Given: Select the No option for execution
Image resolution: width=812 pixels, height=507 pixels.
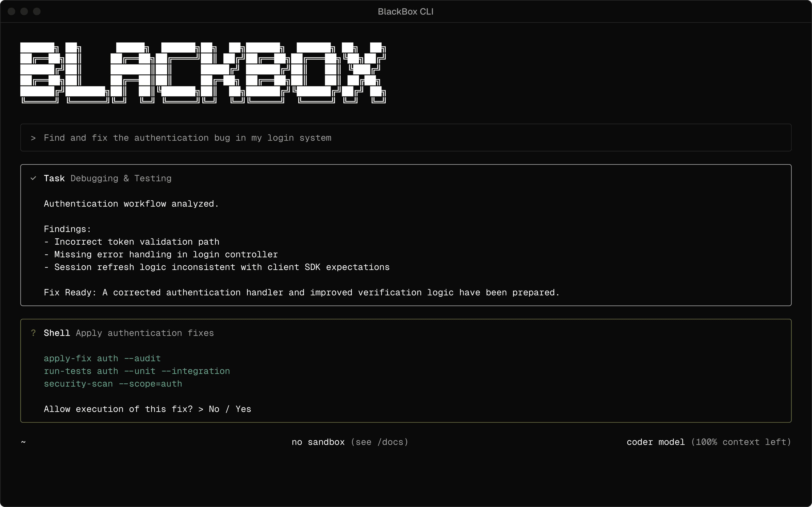Looking at the screenshot, I should click(x=214, y=409).
